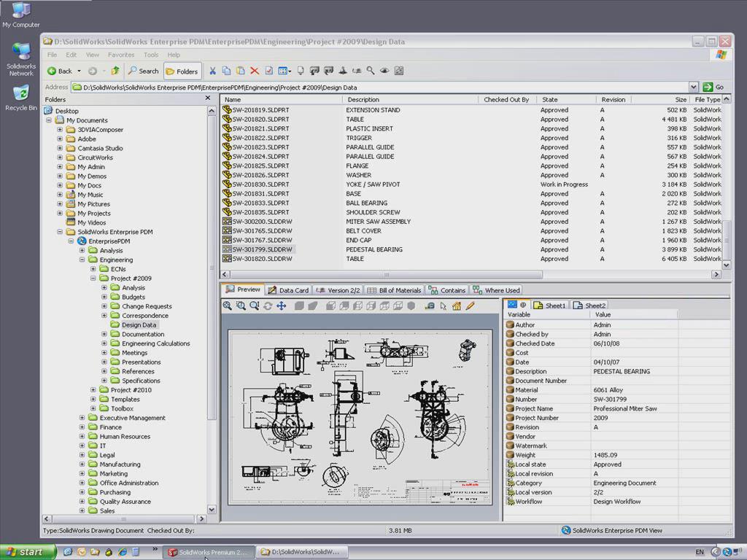Select the Sheet2 tab

(589, 306)
